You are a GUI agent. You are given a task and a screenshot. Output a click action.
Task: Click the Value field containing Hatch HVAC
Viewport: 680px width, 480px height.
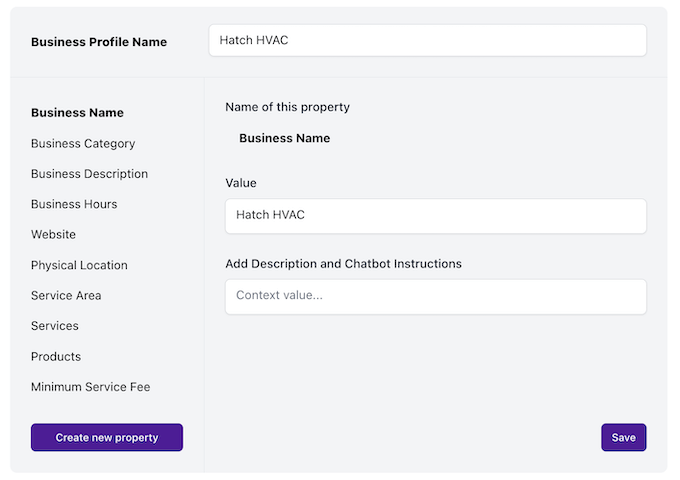435,215
